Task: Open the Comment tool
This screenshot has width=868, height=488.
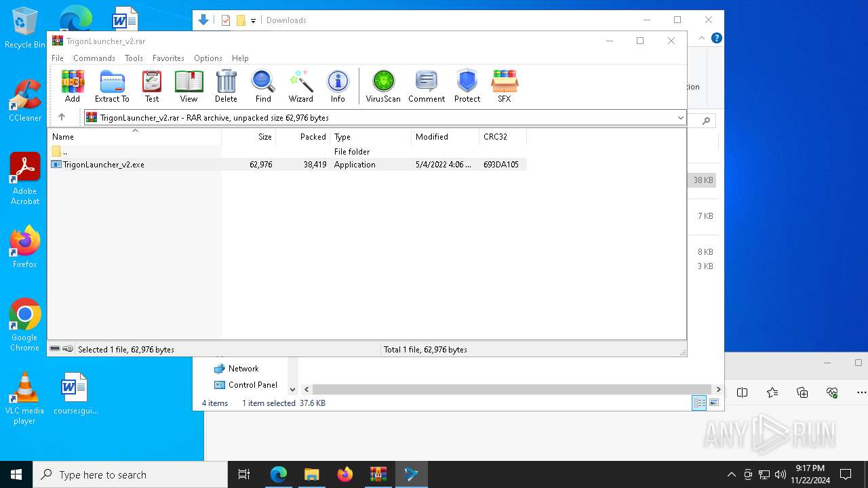Action: pyautogui.click(x=427, y=86)
